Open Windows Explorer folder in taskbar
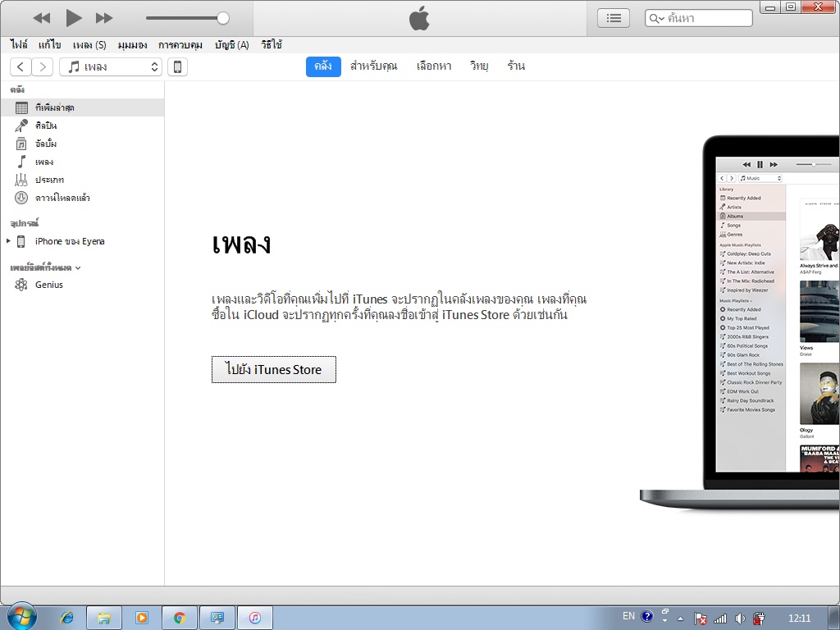The image size is (840, 630). 104,619
